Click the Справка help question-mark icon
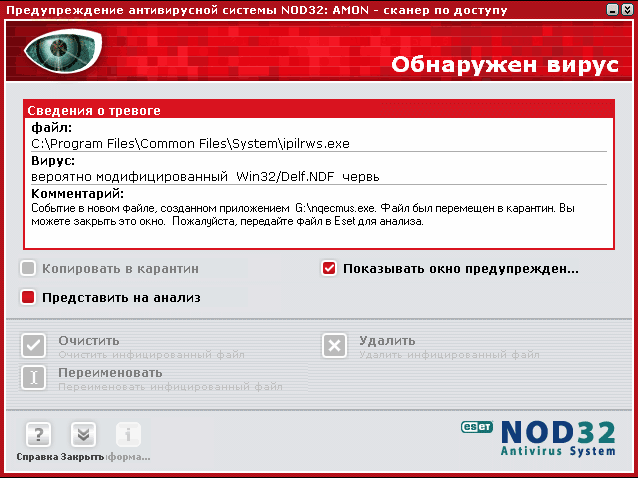The width and height of the screenshot is (638, 478). [x=38, y=434]
